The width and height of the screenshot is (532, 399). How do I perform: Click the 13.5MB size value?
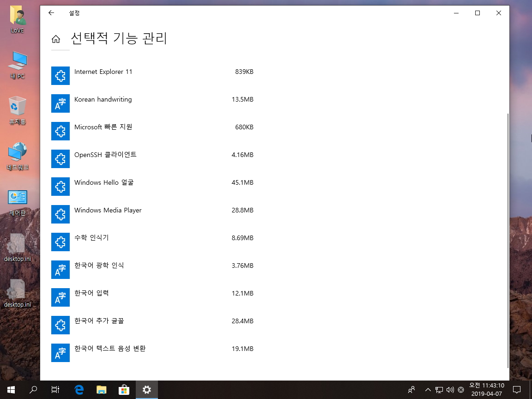242,99
